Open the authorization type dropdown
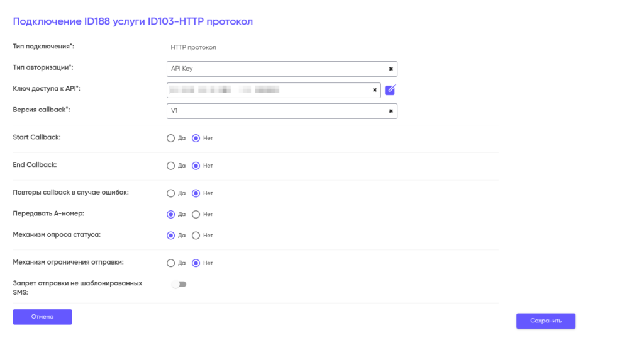The image size is (644, 347). 277,69
